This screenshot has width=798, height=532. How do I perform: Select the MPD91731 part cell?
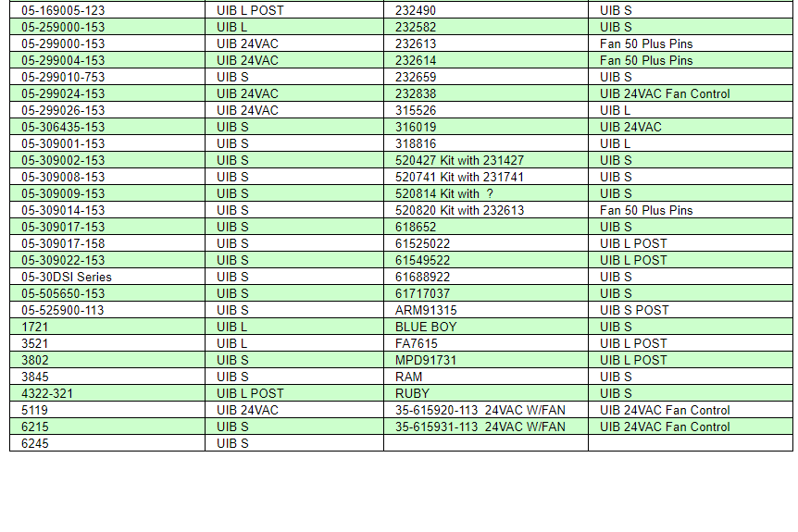click(x=426, y=361)
